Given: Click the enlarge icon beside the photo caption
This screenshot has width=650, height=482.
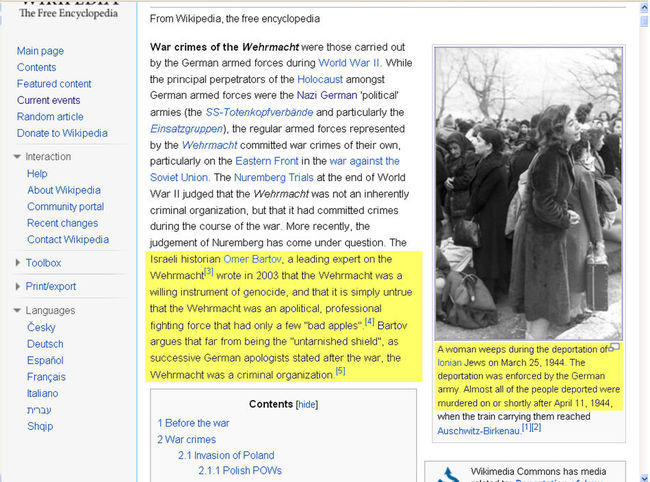Looking at the screenshot, I should click(x=614, y=346).
